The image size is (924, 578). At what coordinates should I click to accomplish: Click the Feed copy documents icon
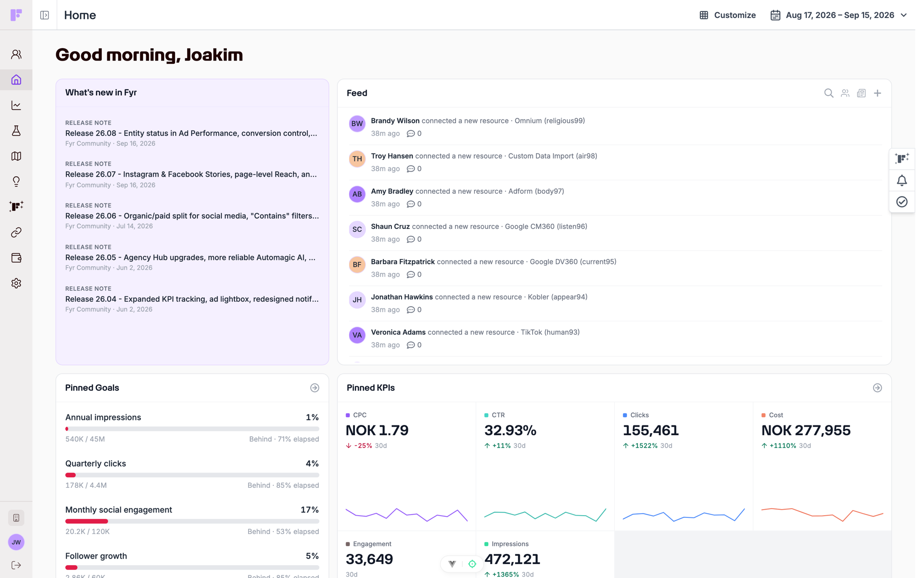(861, 93)
